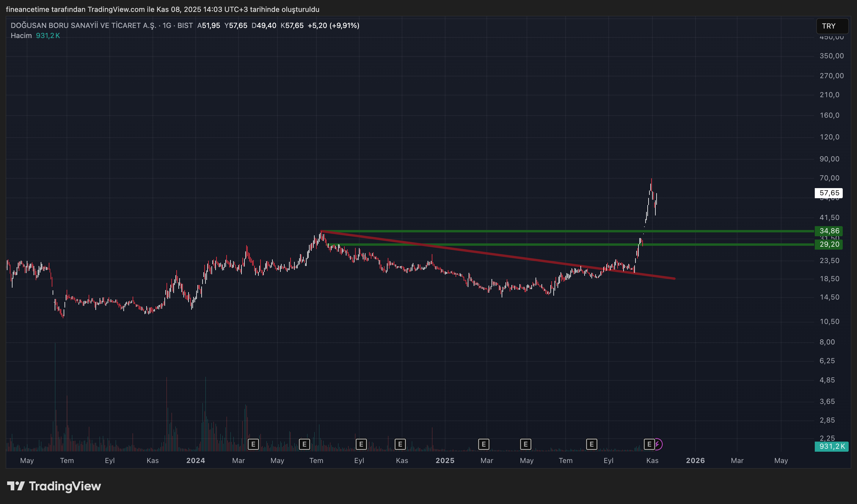Click the TradingView logo icon
Viewport: 857px width, 504px height.
pos(16,486)
